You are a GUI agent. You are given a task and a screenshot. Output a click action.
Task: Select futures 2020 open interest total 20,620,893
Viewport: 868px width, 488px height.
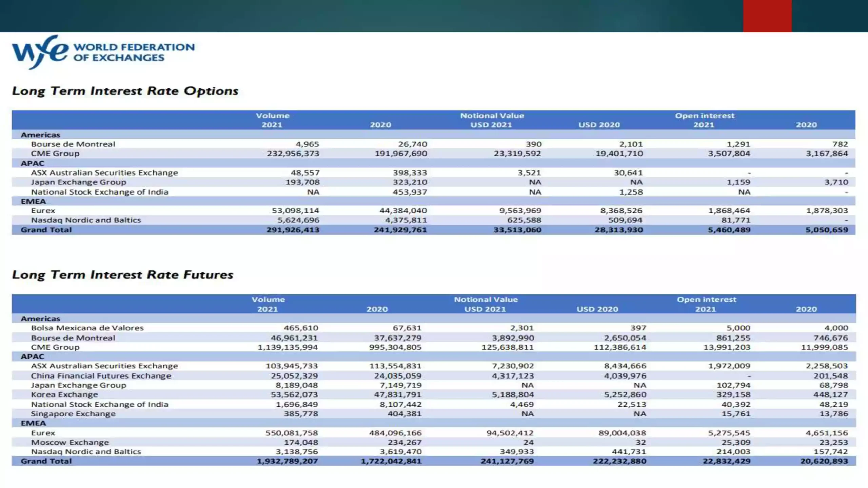pos(824,461)
